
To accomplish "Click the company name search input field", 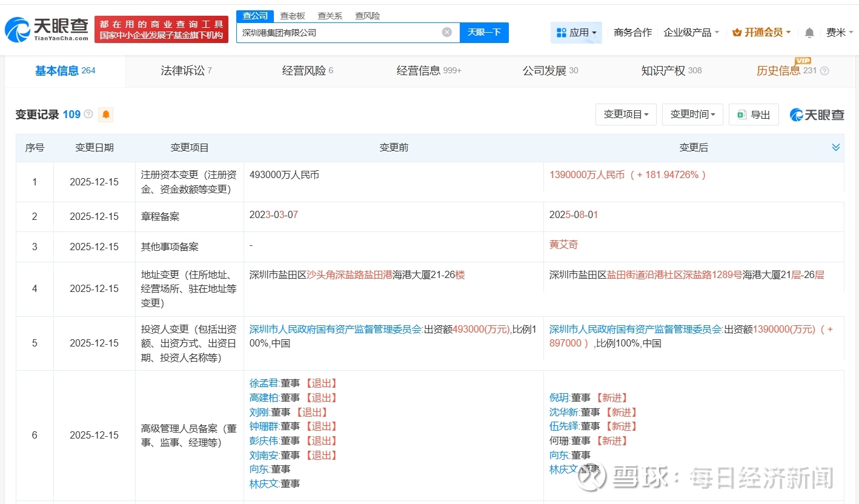I will click(339, 33).
